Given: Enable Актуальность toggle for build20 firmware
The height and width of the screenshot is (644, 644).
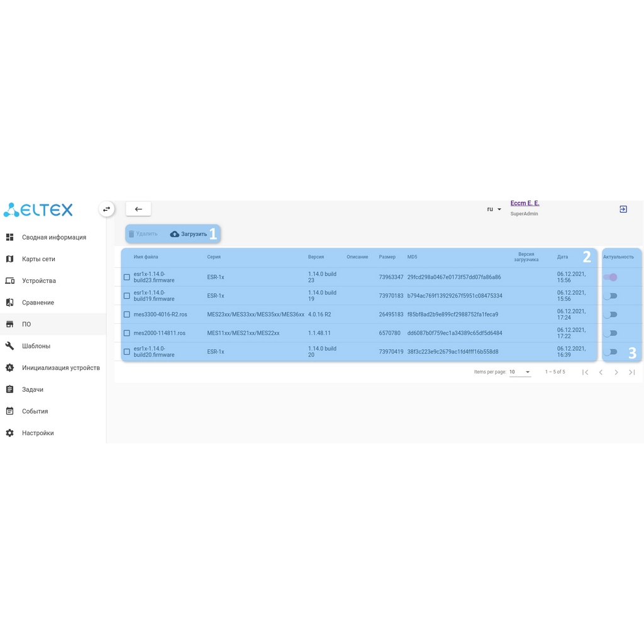Looking at the screenshot, I should pos(610,352).
